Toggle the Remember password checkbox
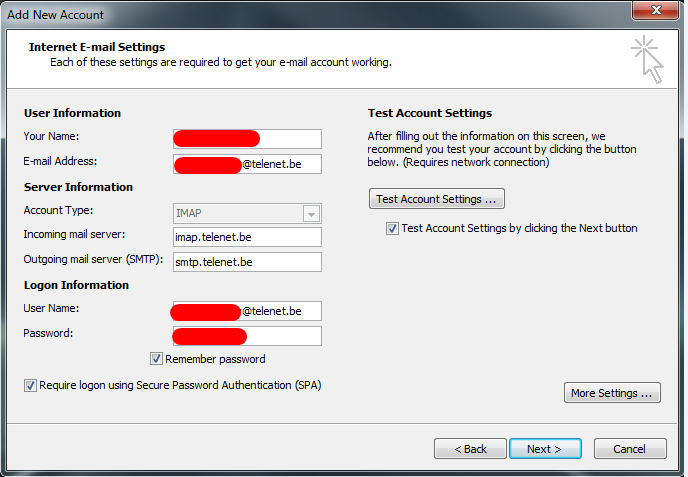The height and width of the screenshot is (477, 688). [x=157, y=359]
